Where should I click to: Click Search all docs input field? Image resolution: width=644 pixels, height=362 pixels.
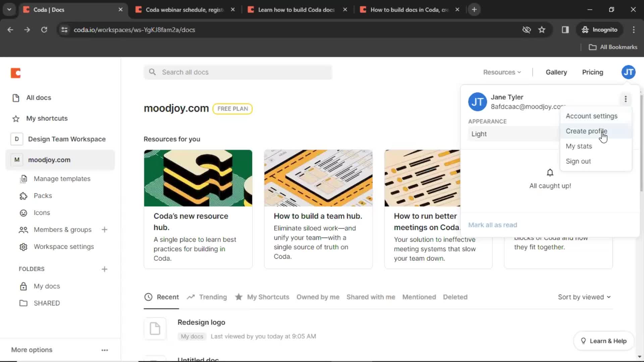coord(239,72)
